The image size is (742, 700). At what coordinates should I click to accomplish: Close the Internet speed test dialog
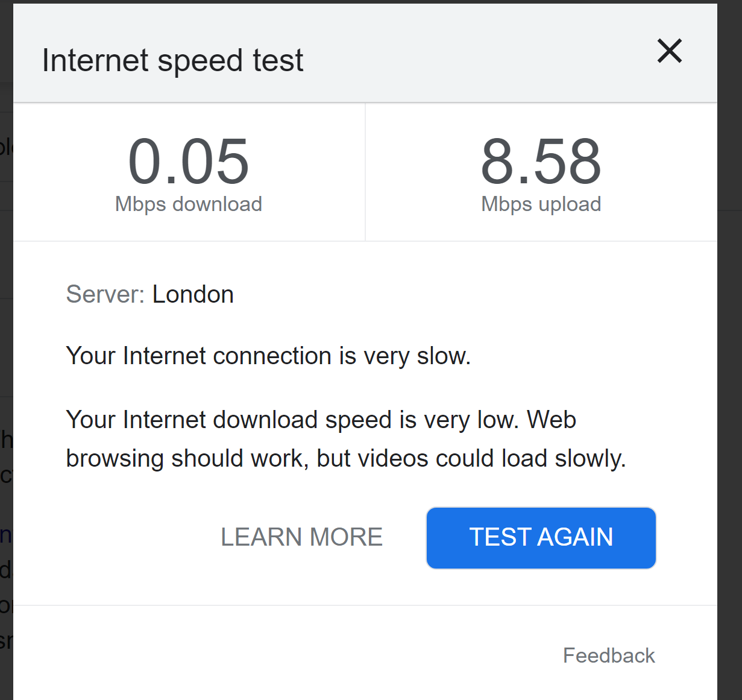click(669, 51)
